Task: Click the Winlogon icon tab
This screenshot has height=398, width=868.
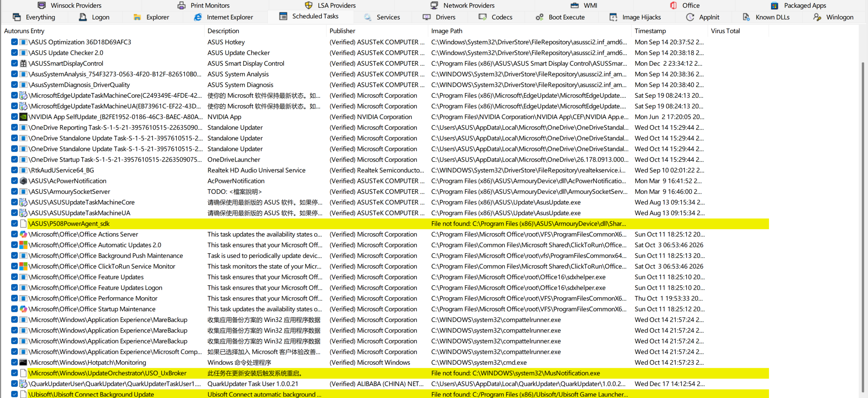Action: coord(817,17)
